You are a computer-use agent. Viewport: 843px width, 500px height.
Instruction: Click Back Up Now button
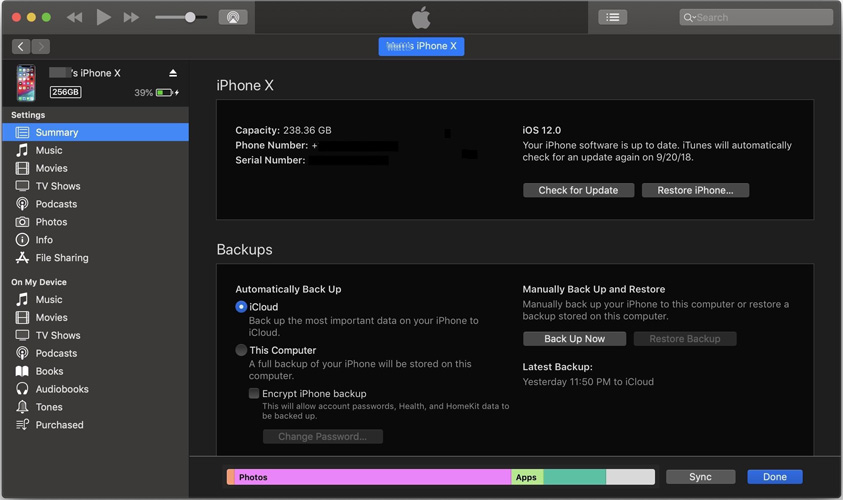click(574, 339)
